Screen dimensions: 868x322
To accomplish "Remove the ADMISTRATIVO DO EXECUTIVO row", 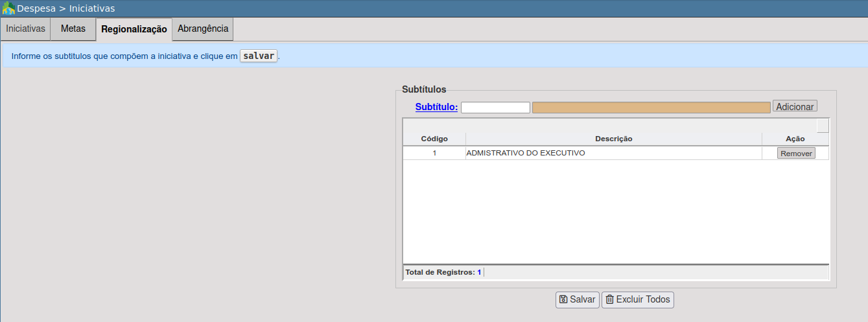I will (x=796, y=154).
